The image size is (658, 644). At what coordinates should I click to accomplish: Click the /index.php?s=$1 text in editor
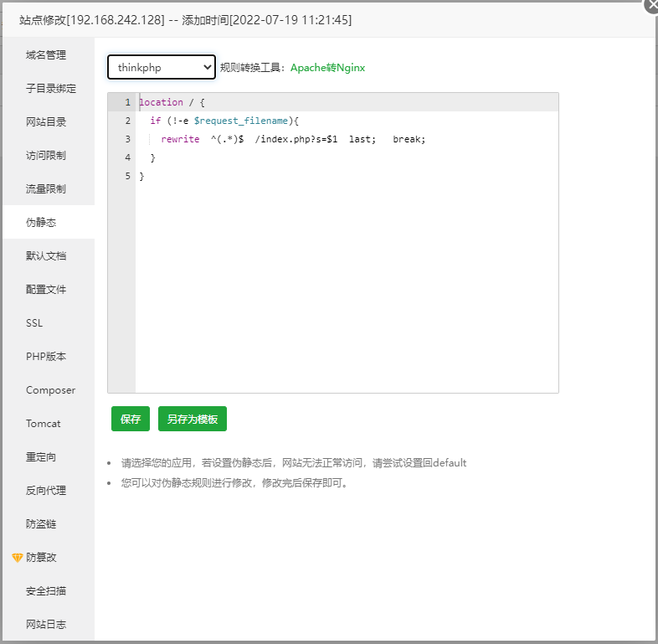[x=296, y=139]
